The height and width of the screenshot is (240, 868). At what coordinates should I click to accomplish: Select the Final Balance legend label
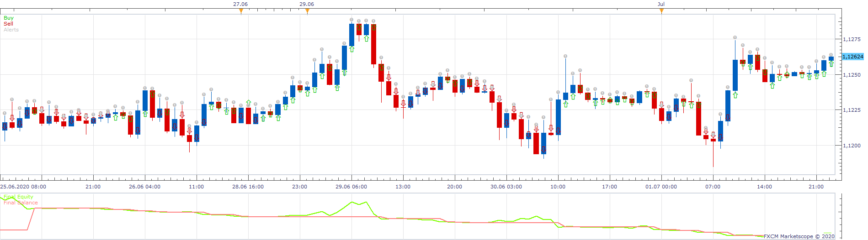(21, 203)
